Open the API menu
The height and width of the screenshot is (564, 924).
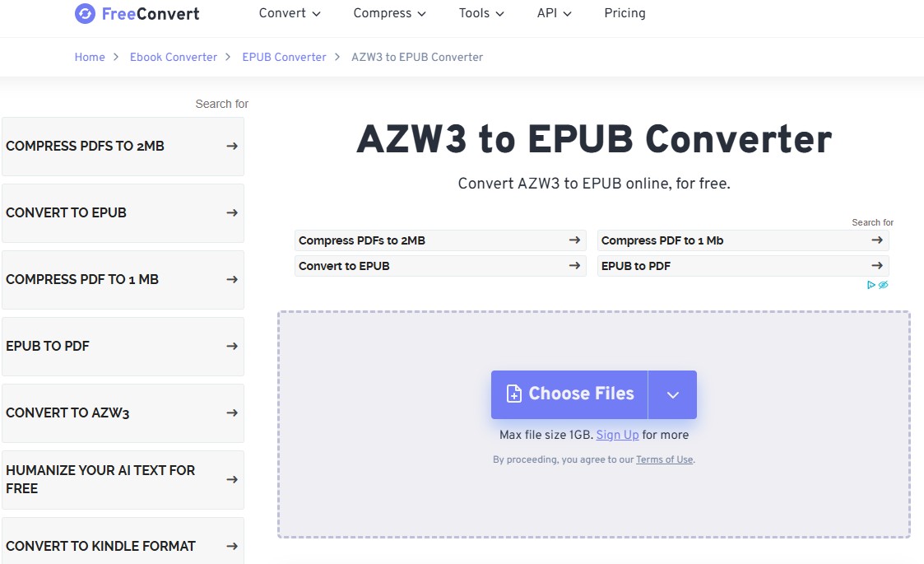coord(548,13)
